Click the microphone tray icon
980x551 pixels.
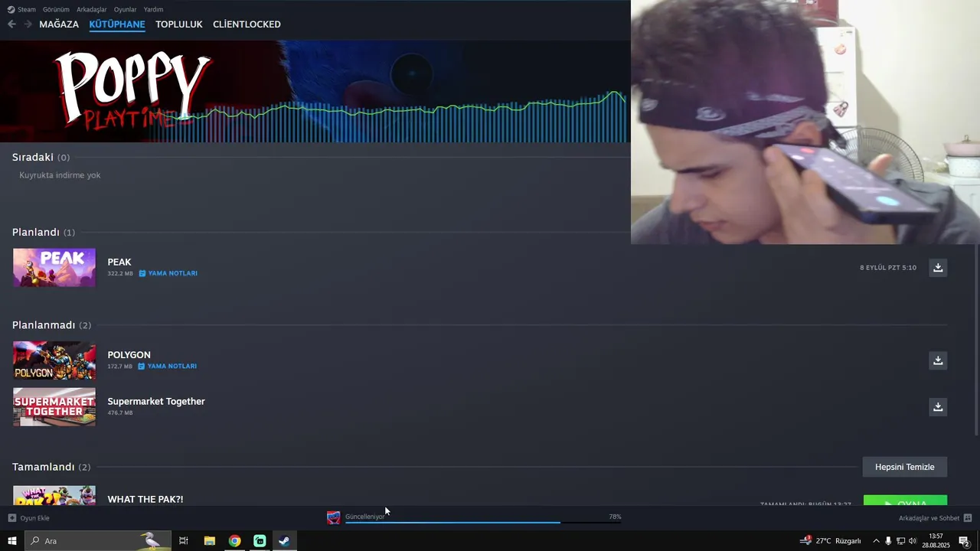[888, 541]
